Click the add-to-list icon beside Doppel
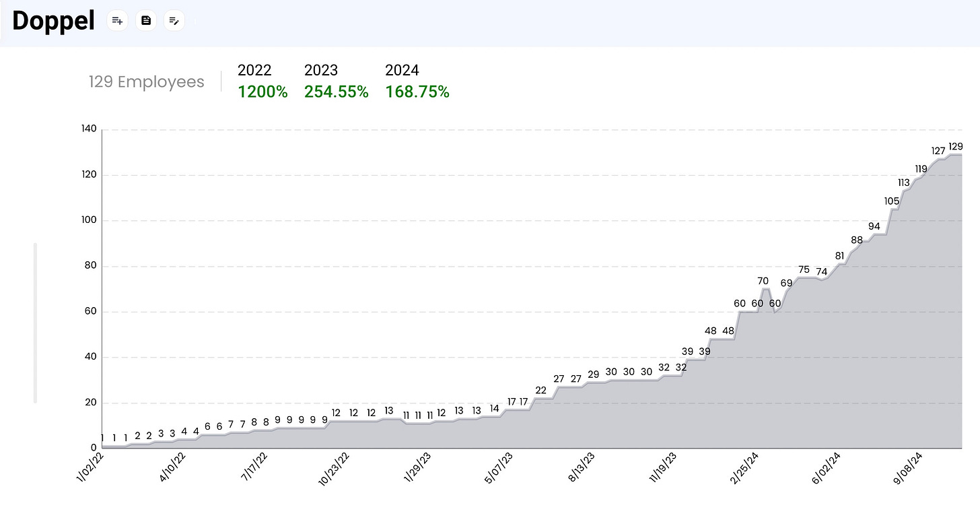The image size is (980, 528). [x=118, y=21]
